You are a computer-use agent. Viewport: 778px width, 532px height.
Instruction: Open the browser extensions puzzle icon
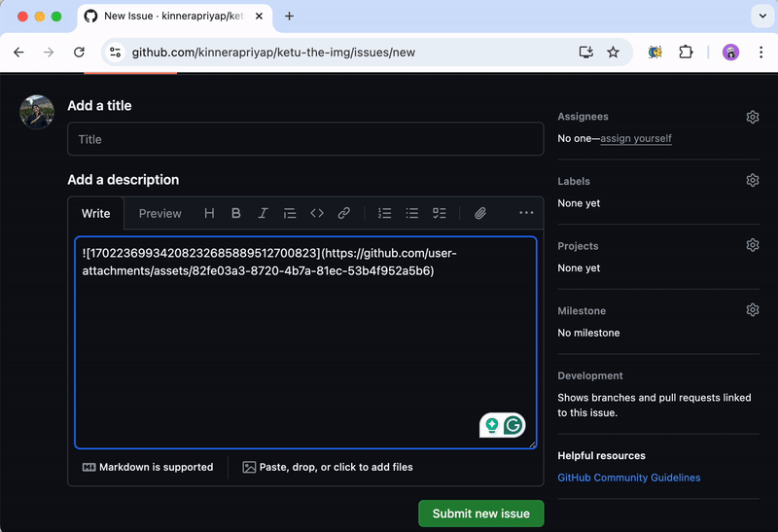pyautogui.click(x=686, y=53)
